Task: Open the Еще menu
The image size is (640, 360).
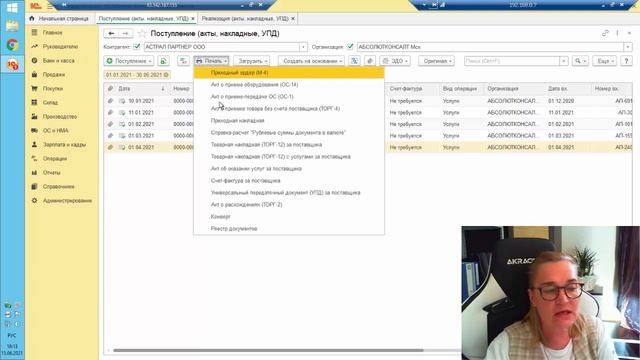Action: click(604, 61)
